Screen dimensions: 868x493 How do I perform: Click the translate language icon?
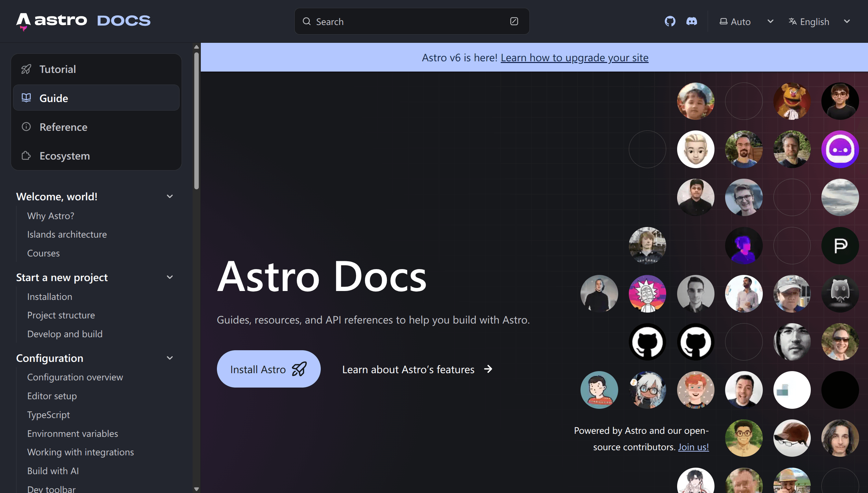click(793, 21)
